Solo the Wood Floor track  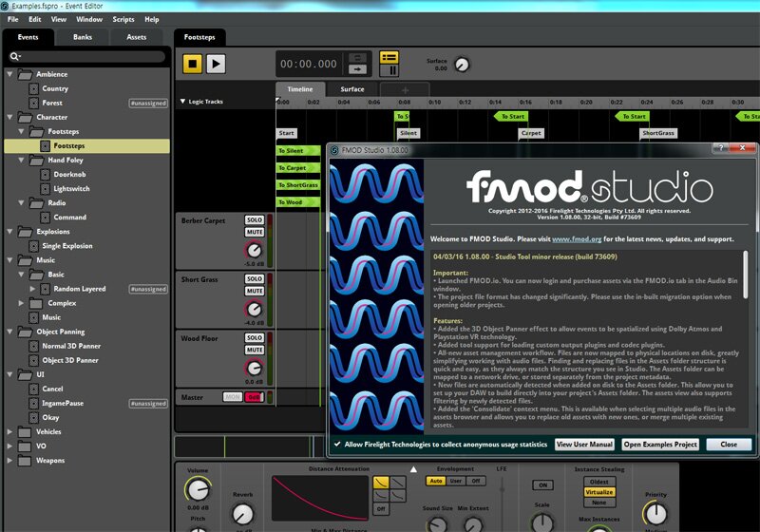[x=255, y=337]
